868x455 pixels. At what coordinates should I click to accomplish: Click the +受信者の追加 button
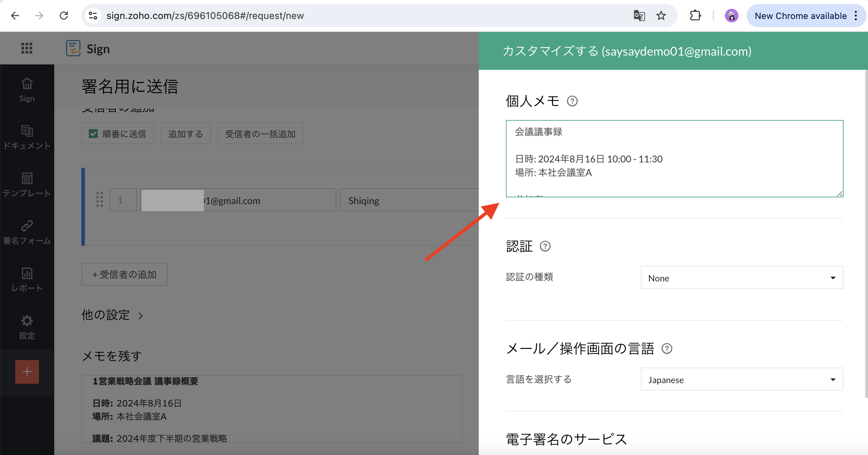pos(124,274)
